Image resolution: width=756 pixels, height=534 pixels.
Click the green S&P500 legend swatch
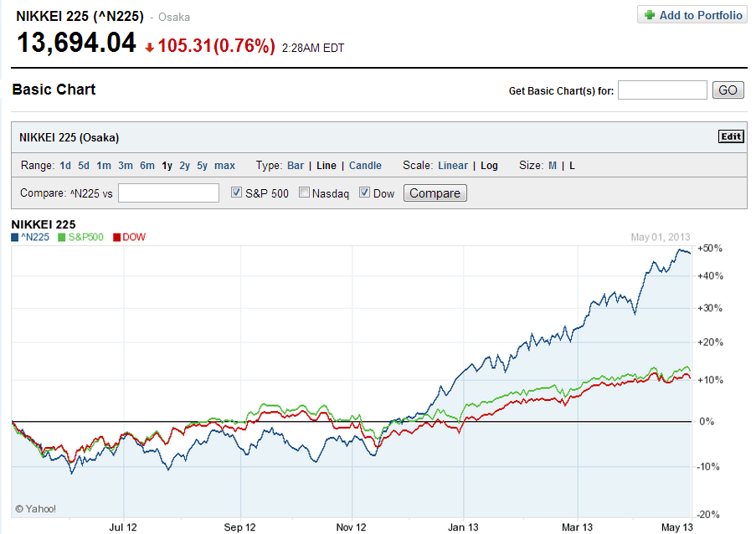tap(62, 238)
